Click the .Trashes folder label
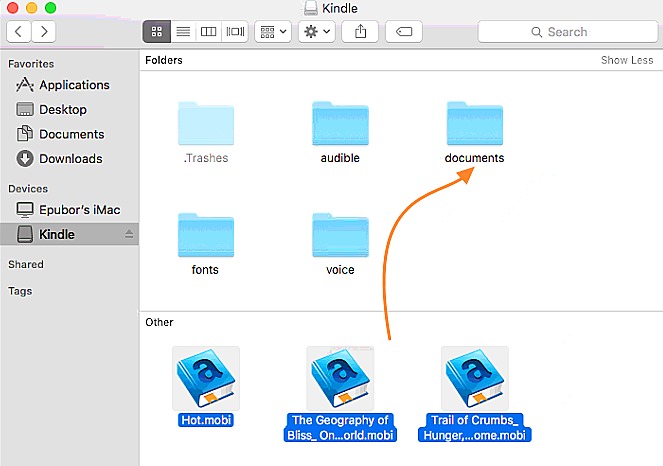This screenshot has width=663, height=466. tap(206, 158)
